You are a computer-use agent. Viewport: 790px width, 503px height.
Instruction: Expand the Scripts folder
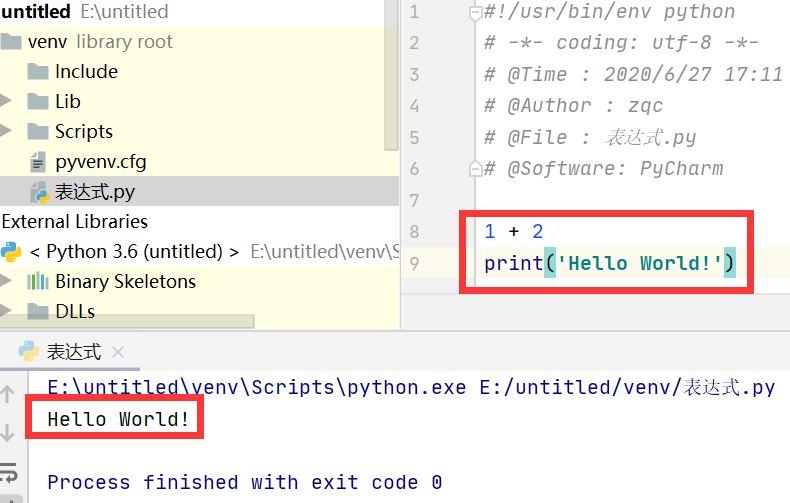7,131
